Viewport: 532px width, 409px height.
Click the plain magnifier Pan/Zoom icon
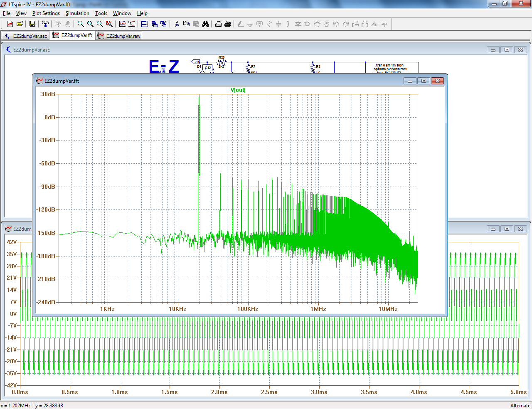coord(90,24)
